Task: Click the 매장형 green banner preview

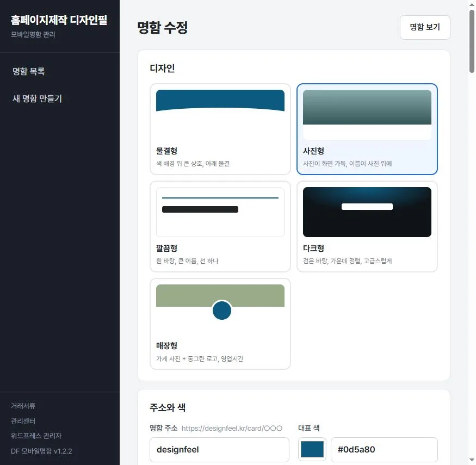Action: click(x=220, y=295)
